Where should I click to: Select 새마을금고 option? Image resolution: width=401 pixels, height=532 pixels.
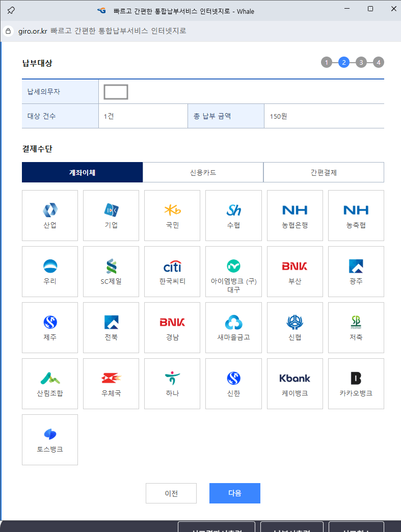click(x=233, y=328)
